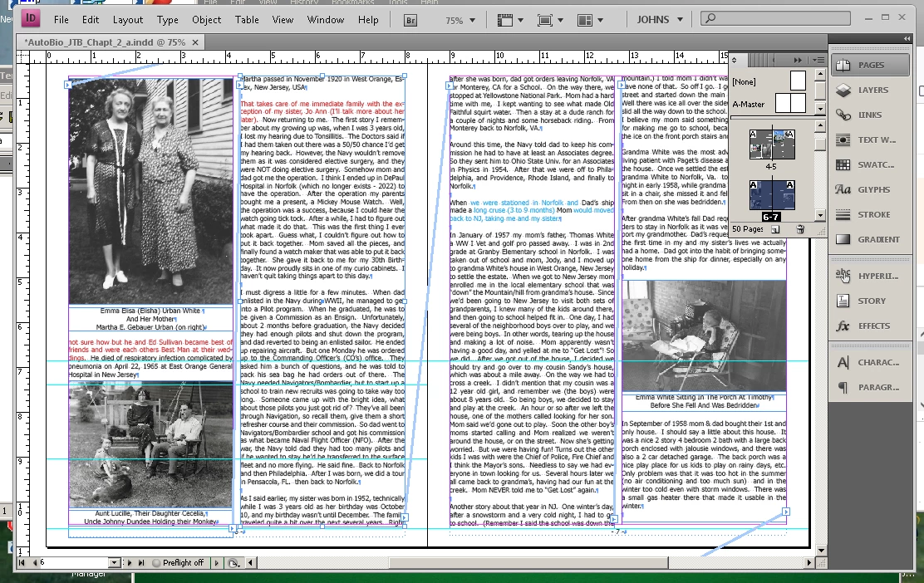Open the Gradient panel

click(870, 239)
